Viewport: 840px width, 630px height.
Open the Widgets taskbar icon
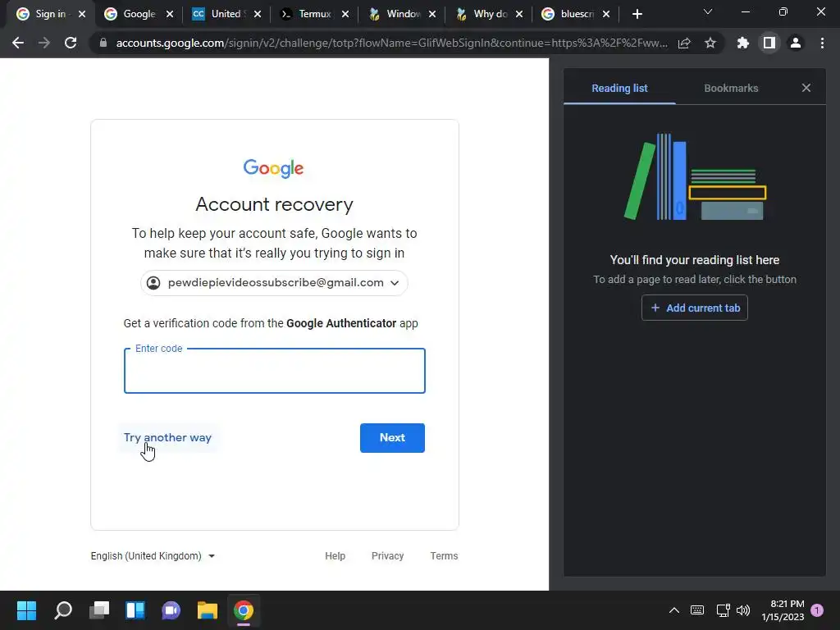coord(135,610)
